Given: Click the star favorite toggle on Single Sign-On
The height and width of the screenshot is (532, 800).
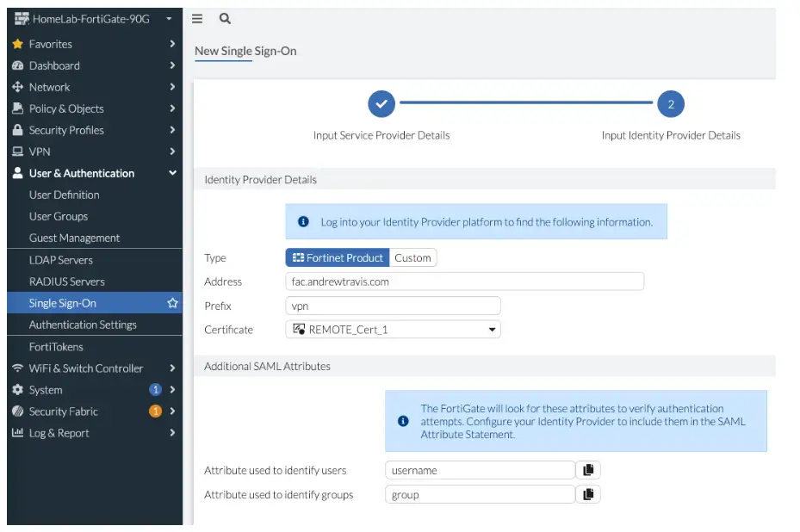Looking at the screenshot, I should tap(171, 303).
